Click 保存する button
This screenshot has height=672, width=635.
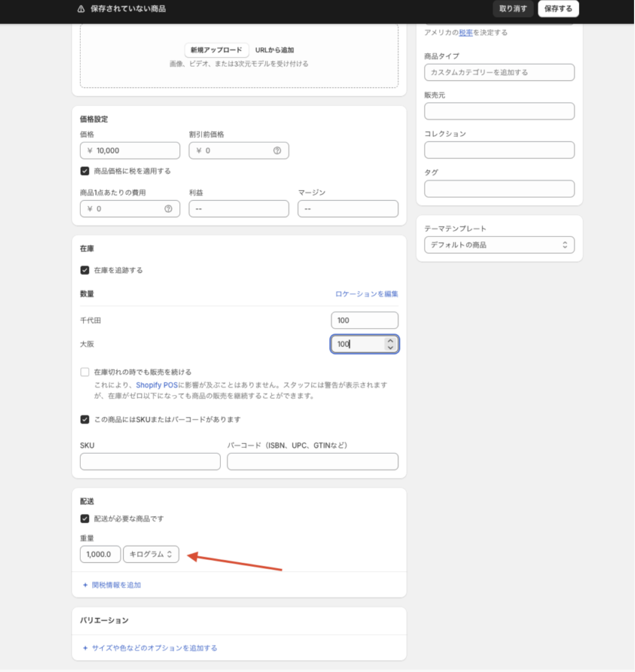[558, 9]
